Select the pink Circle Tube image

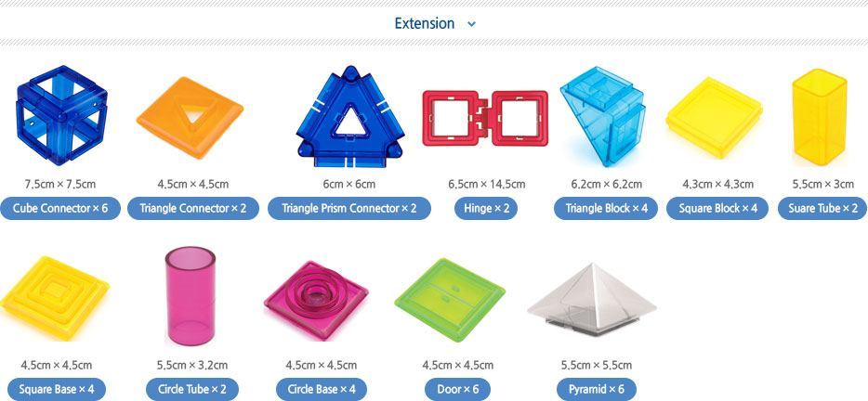point(191,296)
